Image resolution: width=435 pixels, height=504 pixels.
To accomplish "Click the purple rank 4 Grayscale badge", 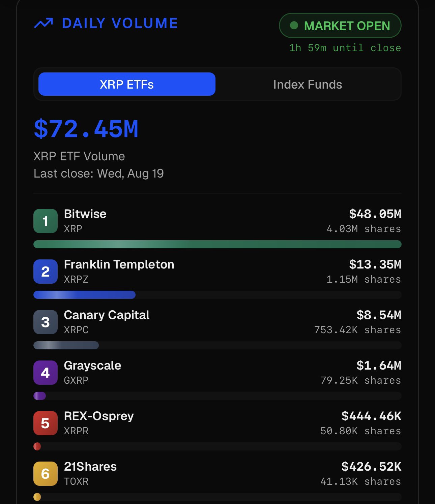I will (46, 373).
